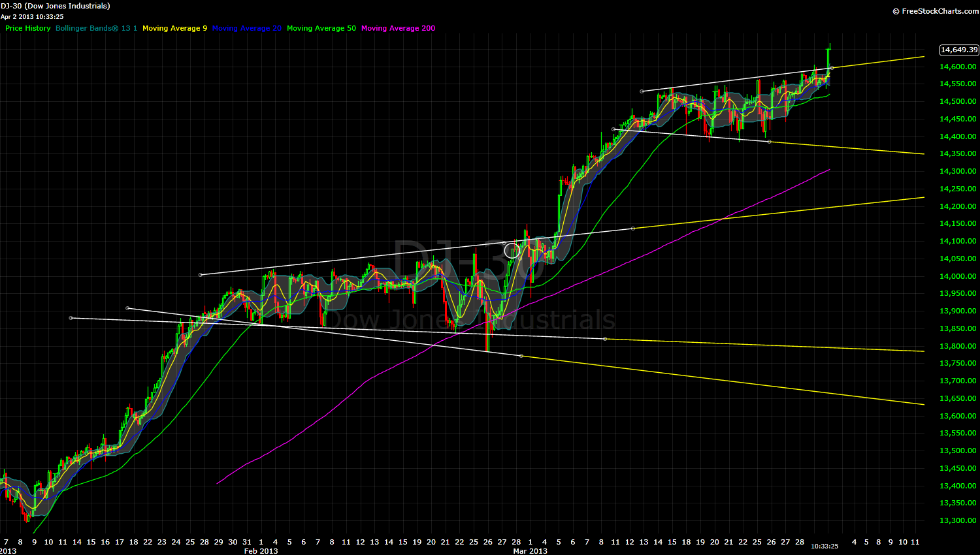Click the DJ-30 (Dow Jones Industrials) chart title
This screenshot has width=980, height=555.
[x=55, y=6]
